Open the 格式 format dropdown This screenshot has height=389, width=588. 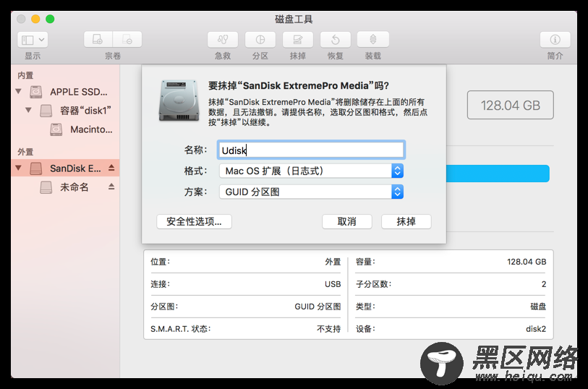coord(311,171)
